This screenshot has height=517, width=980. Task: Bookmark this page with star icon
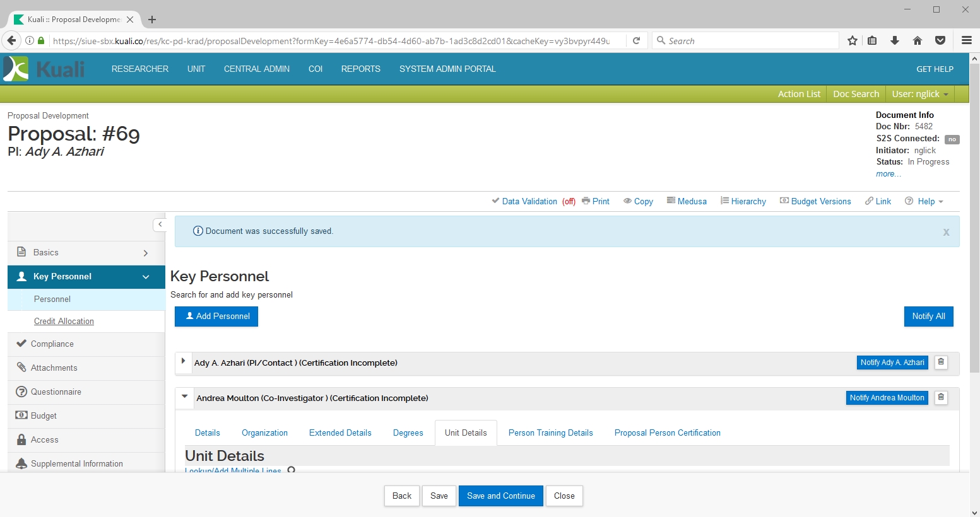click(x=853, y=41)
